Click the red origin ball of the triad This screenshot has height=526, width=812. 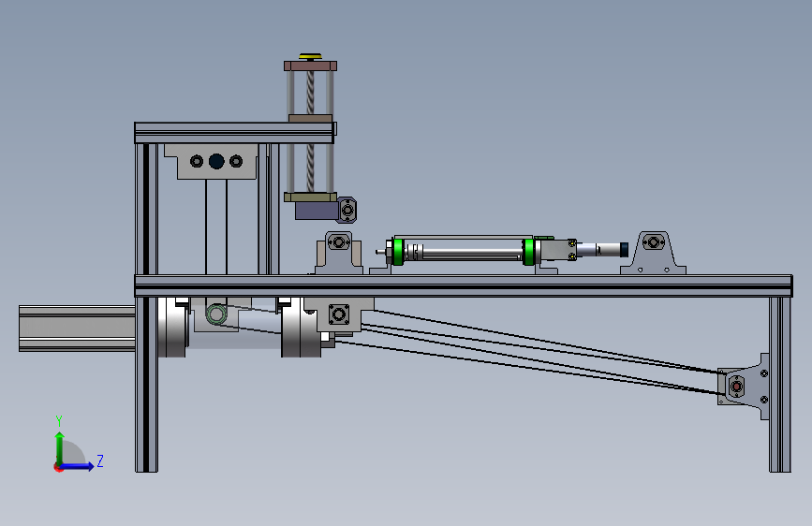57,467
